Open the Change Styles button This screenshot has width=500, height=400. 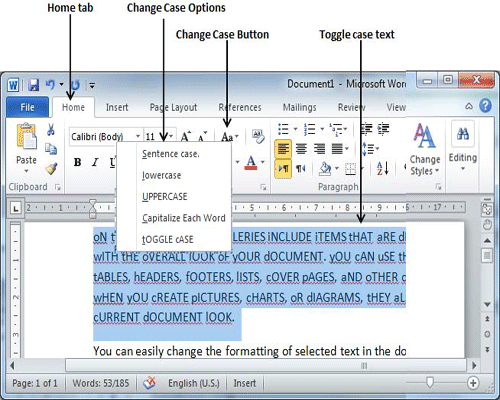[424, 149]
